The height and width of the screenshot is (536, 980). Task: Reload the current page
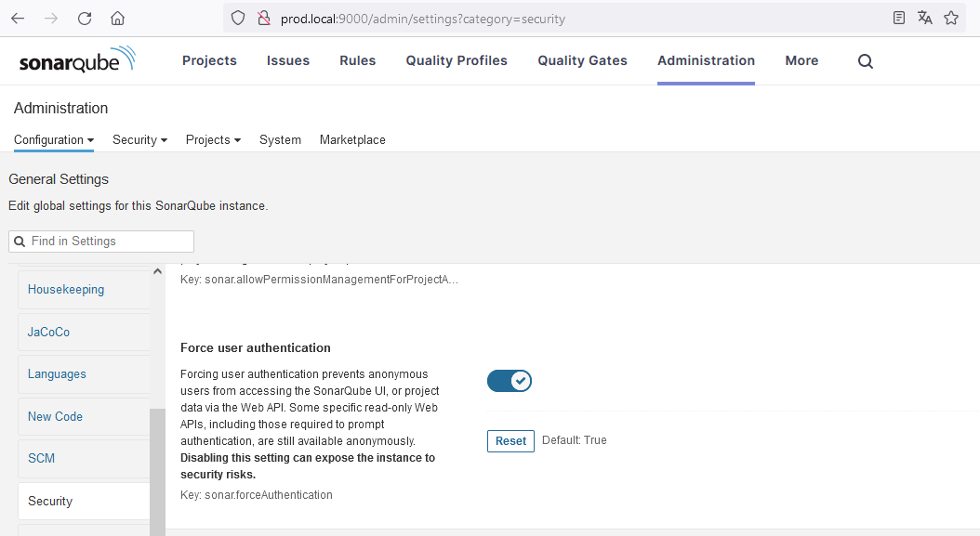click(x=85, y=19)
